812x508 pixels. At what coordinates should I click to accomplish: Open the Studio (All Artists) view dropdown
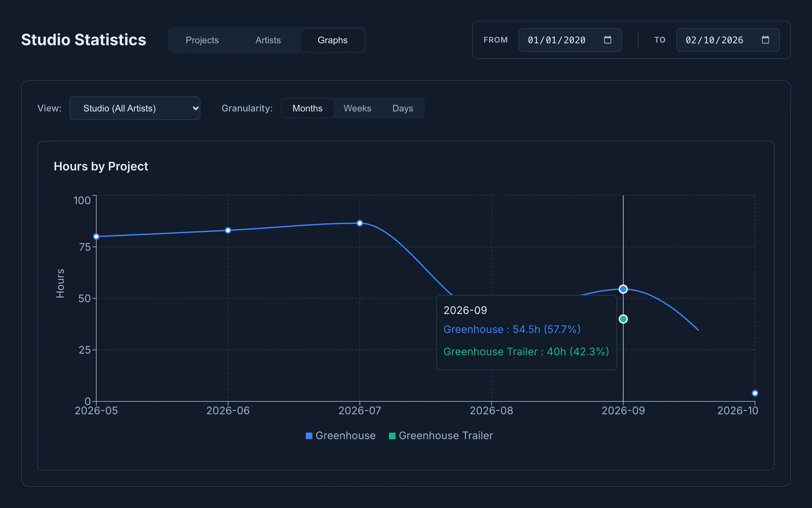tap(135, 108)
